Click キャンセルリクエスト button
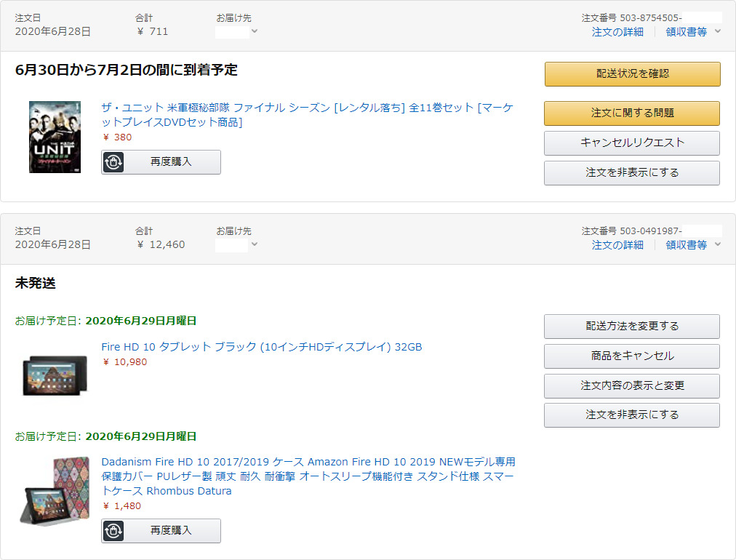This screenshot has height=560, width=736. [x=631, y=143]
